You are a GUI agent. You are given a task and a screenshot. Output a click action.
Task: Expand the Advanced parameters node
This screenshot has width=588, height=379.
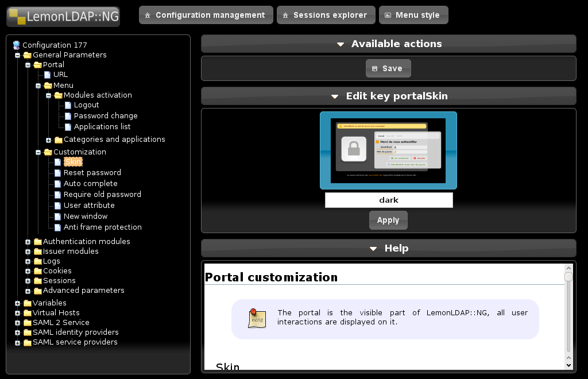(28, 291)
